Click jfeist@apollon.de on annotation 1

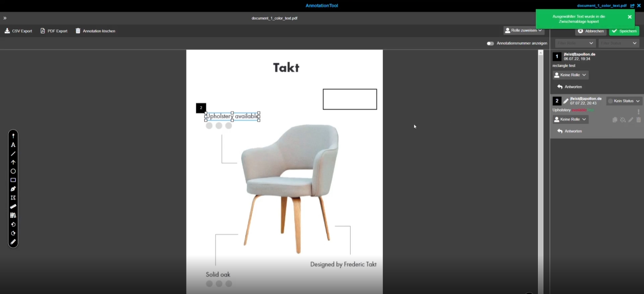coord(579,54)
